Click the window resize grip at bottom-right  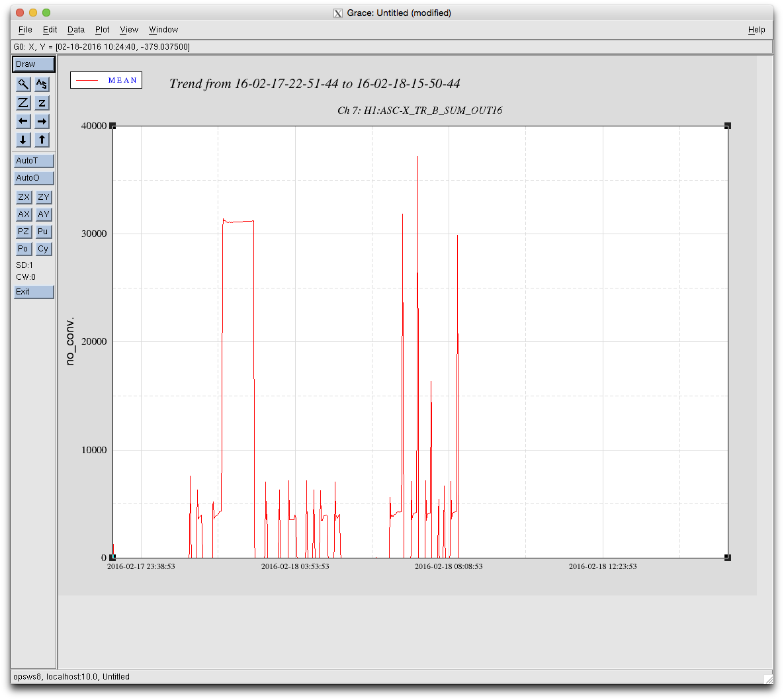tap(769, 679)
